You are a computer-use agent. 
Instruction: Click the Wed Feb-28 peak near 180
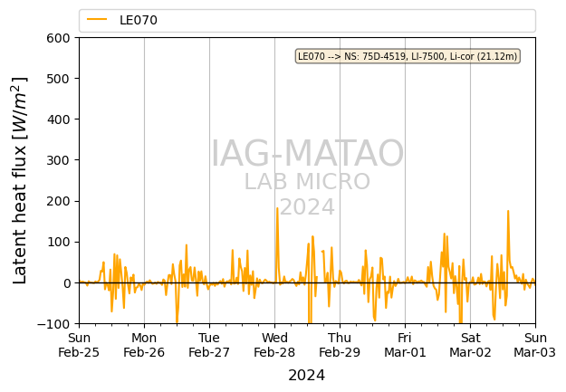click(x=277, y=208)
